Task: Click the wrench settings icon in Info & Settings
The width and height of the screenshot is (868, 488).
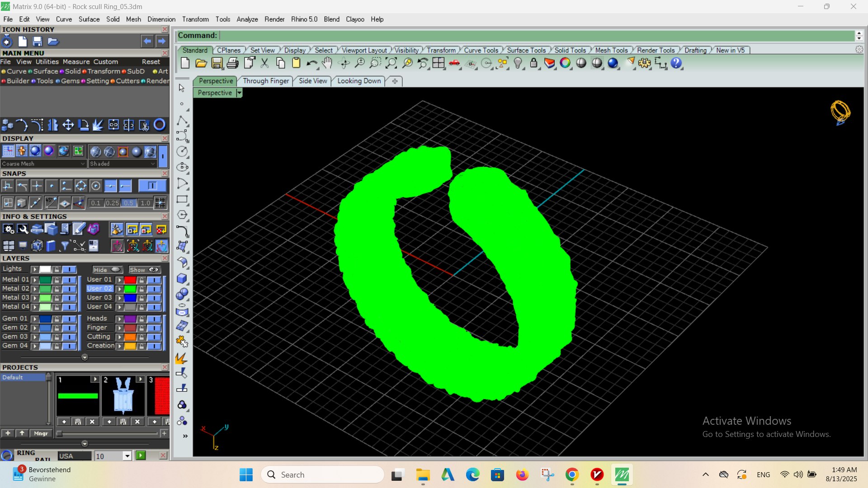Action: pos(23,230)
